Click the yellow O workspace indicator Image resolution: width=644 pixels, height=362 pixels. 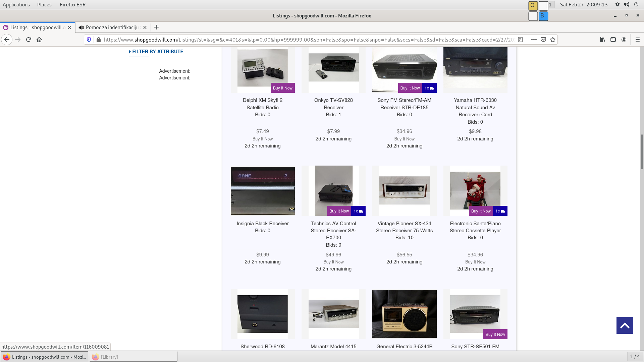point(533,6)
